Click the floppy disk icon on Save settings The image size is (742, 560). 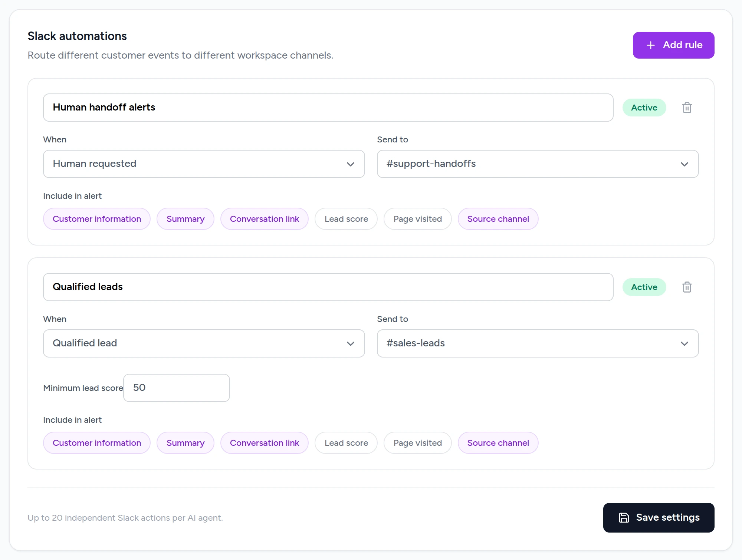624,518
